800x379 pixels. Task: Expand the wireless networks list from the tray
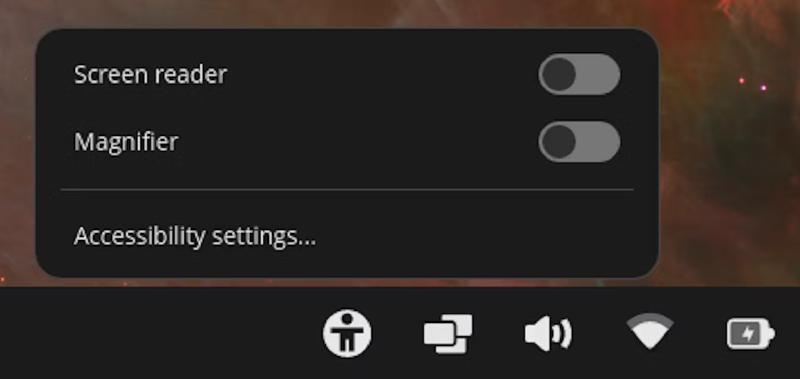coord(649,331)
